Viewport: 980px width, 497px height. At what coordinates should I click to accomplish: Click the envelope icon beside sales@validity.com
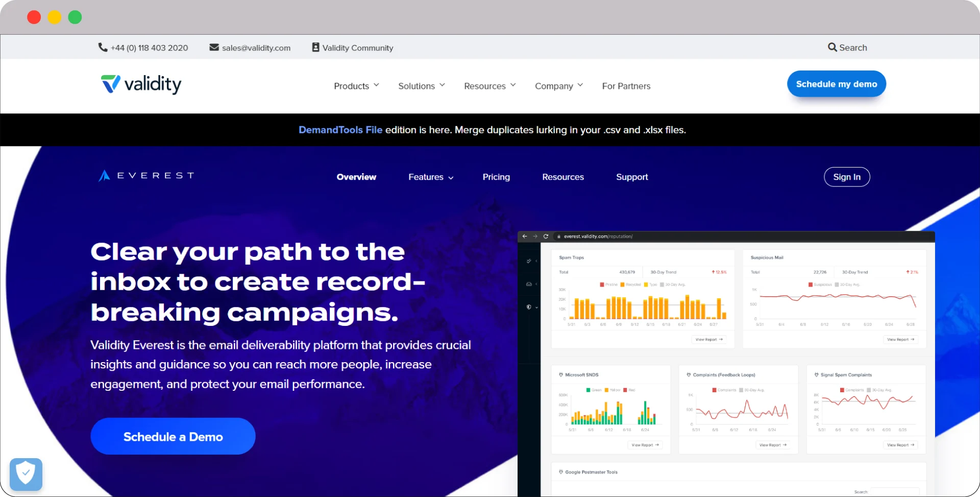pyautogui.click(x=213, y=47)
